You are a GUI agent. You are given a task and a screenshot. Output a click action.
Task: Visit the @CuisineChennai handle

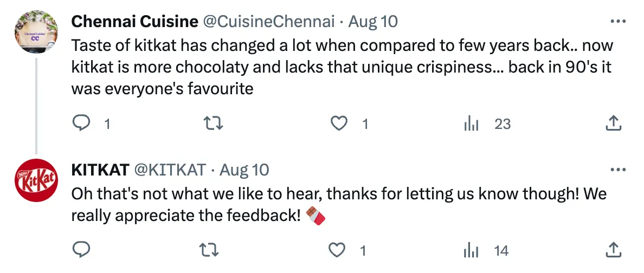click(x=268, y=22)
